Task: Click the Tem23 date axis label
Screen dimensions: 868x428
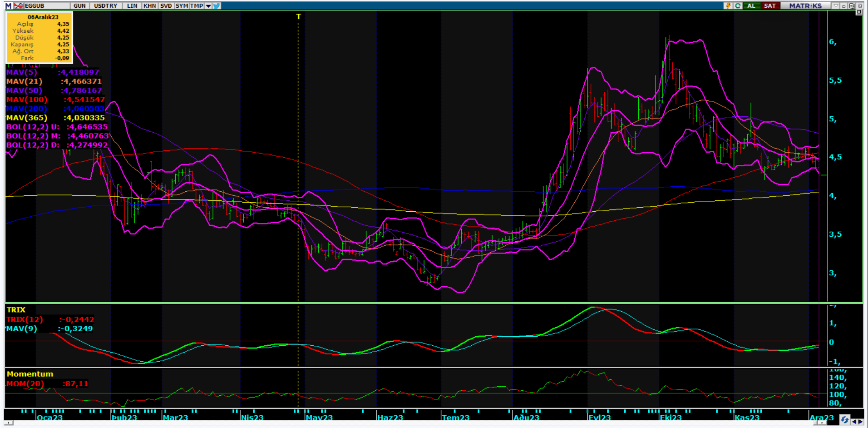Action: tap(455, 418)
